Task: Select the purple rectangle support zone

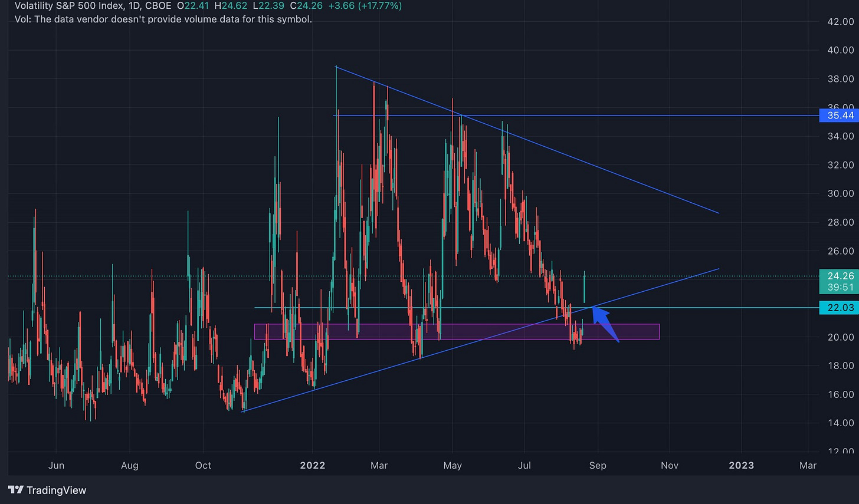Action: pyautogui.click(x=457, y=331)
